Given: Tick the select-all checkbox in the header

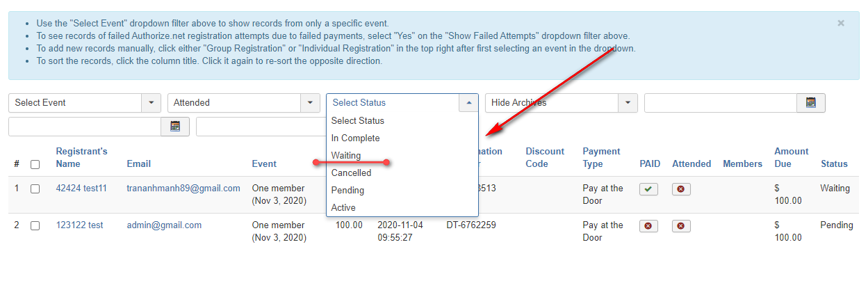Looking at the screenshot, I should click(35, 164).
